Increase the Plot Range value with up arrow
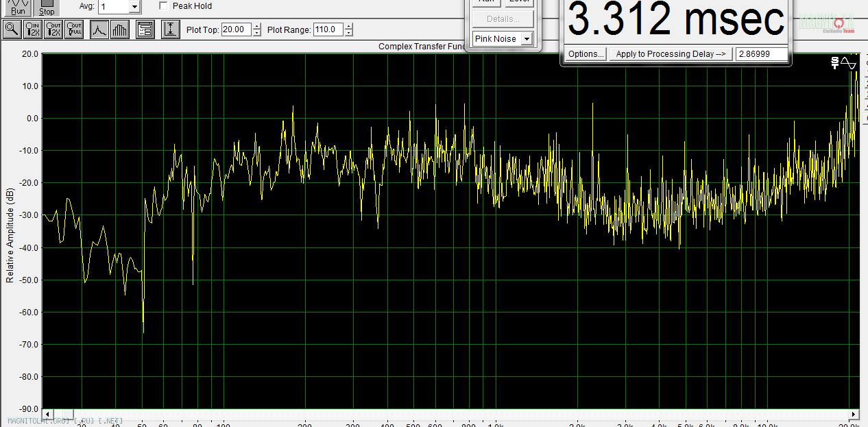 [x=348, y=27]
